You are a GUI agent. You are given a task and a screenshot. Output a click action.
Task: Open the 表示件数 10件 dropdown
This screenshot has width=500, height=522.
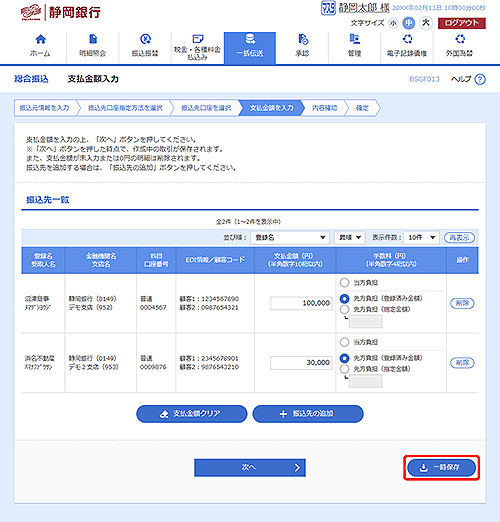pyautogui.click(x=421, y=238)
